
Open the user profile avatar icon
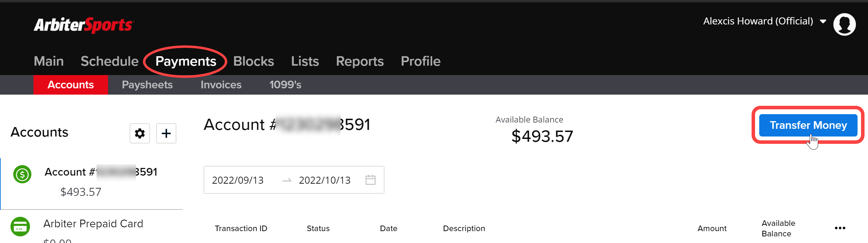[844, 24]
